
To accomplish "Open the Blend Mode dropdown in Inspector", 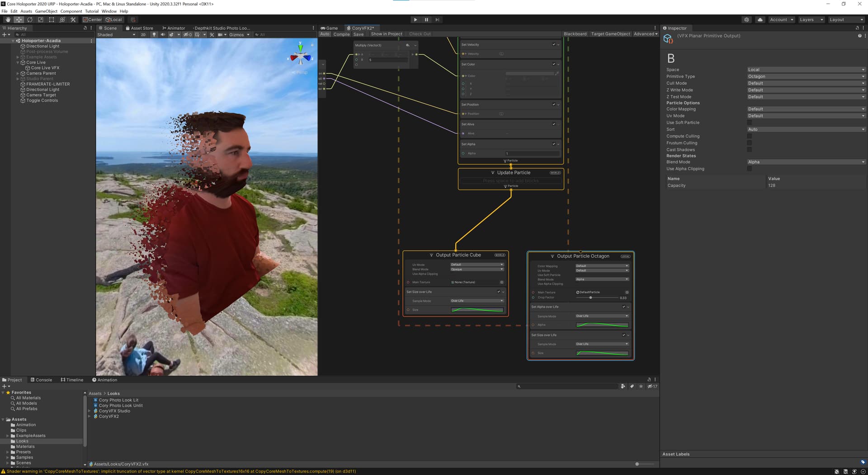I will [x=806, y=162].
